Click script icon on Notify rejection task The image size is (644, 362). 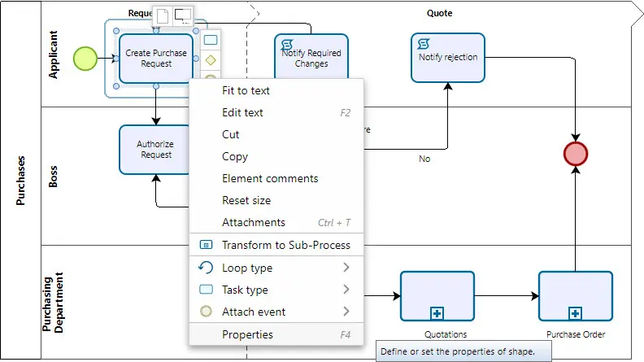click(x=424, y=44)
